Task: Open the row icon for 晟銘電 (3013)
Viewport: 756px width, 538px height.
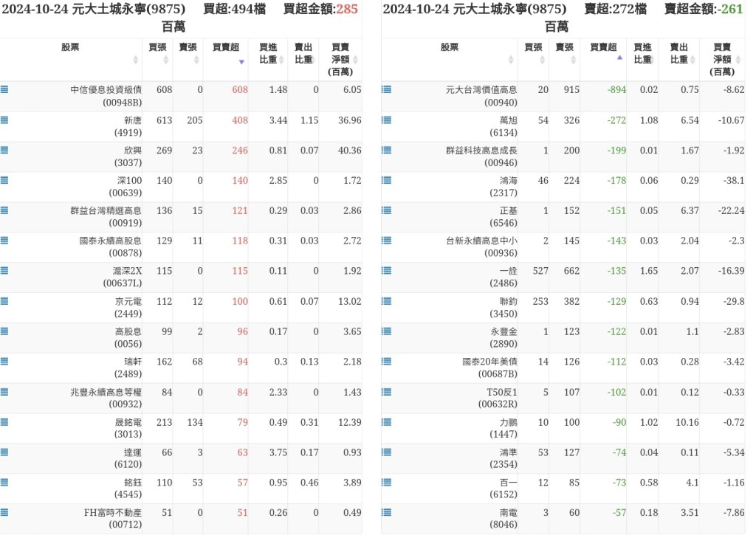Action: coord(5,422)
